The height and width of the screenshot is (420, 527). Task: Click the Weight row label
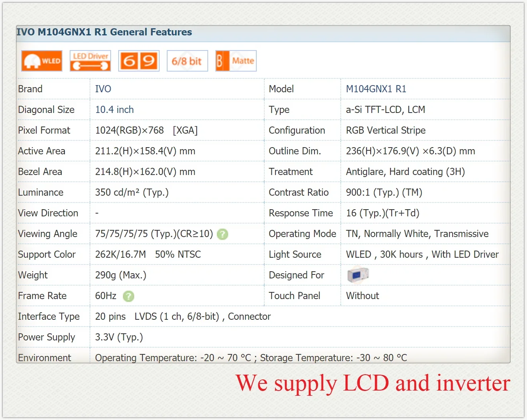tap(33, 275)
